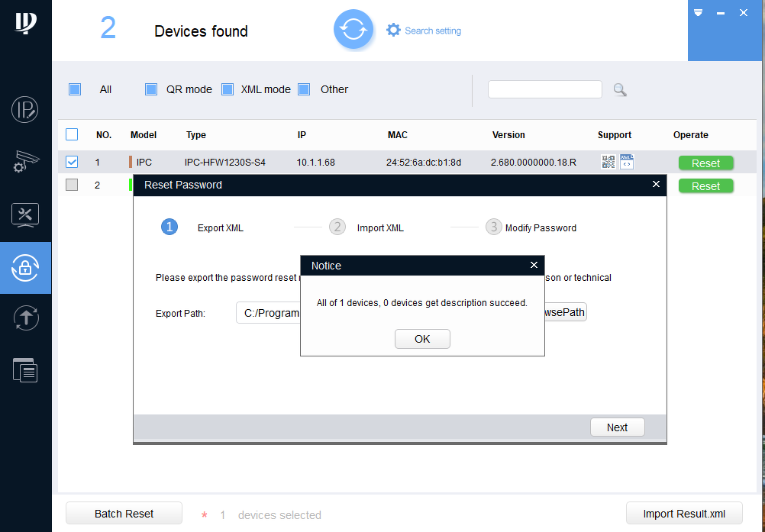Click the MAC column header
Viewport: 765px width, 532px height.
coord(398,135)
